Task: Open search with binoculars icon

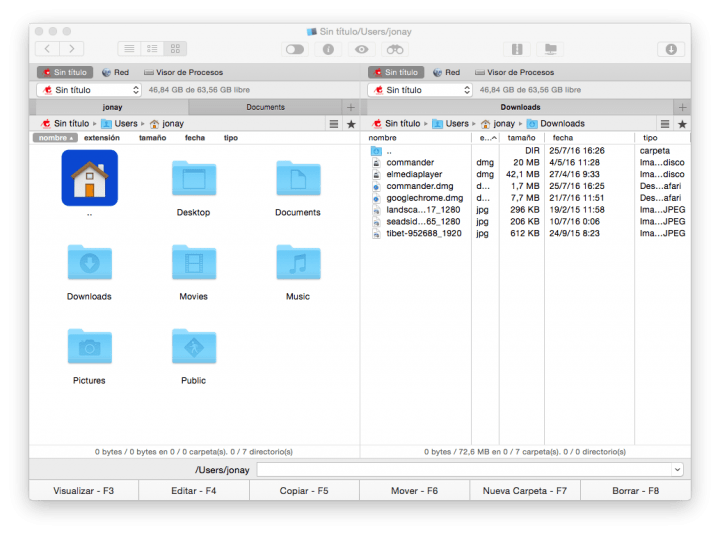Action: pyautogui.click(x=395, y=49)
